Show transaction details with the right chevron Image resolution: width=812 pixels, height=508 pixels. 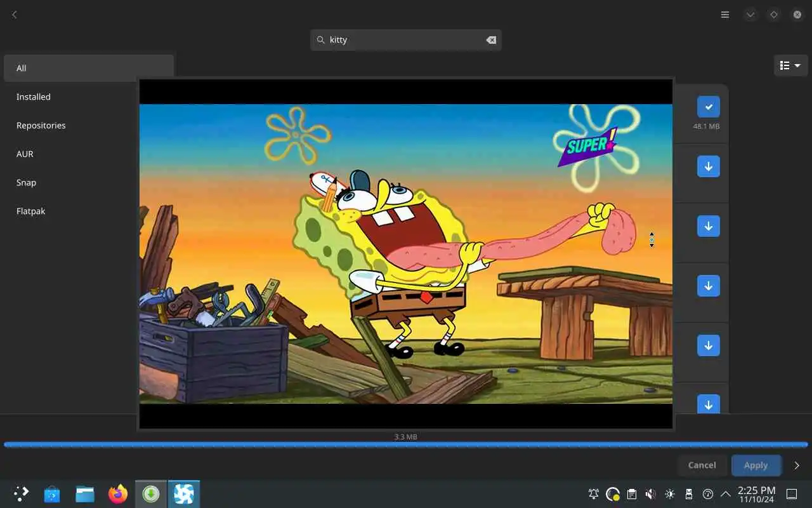click(797, 465)
